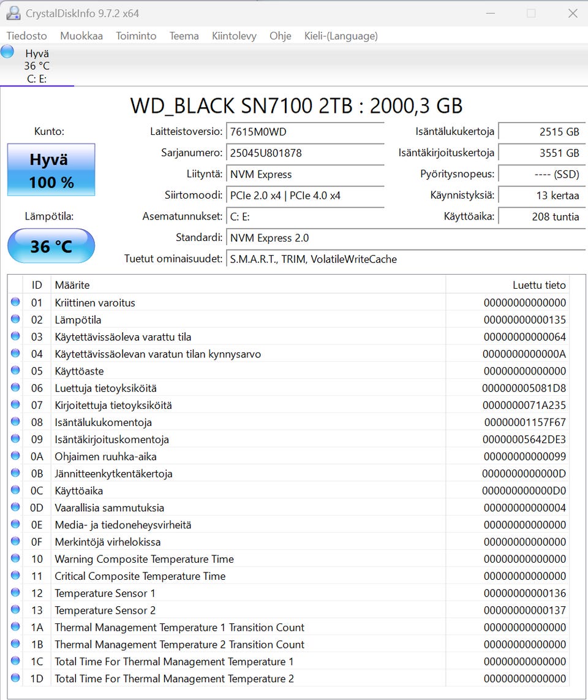Click the status orb for row ID 1A
This screenshot has height=700, width=588.
(15, 626)
